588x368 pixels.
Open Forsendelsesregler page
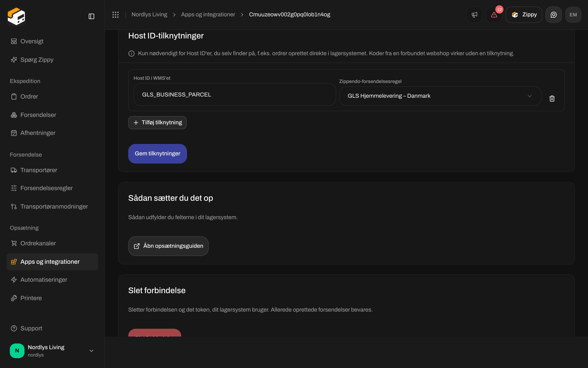click(52, 188)
